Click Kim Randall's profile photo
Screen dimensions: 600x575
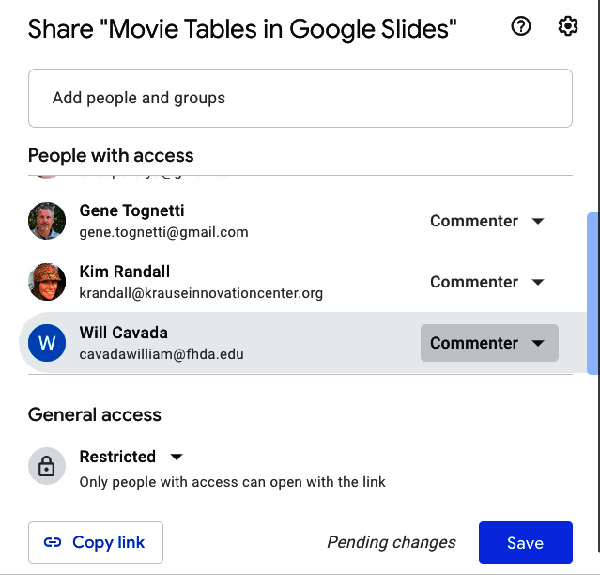(47, 282)
